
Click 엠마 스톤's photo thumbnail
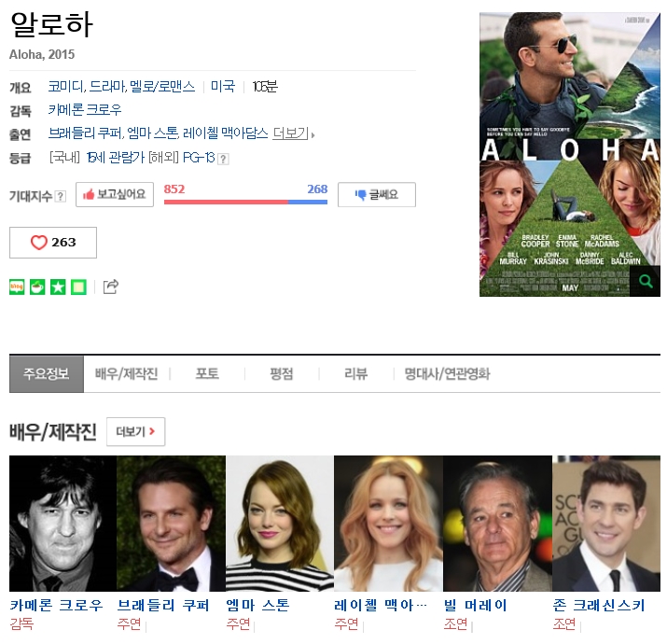(279, 523)
